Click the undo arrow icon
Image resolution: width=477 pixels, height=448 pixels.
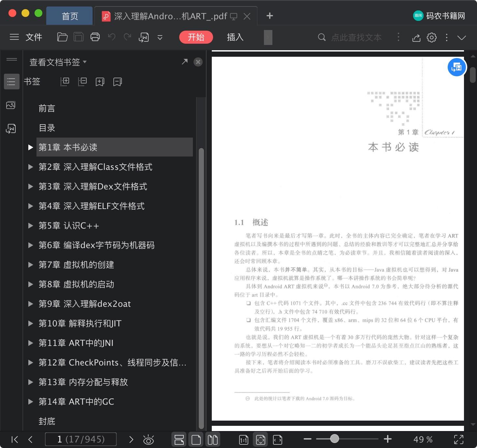click(112, 37)
